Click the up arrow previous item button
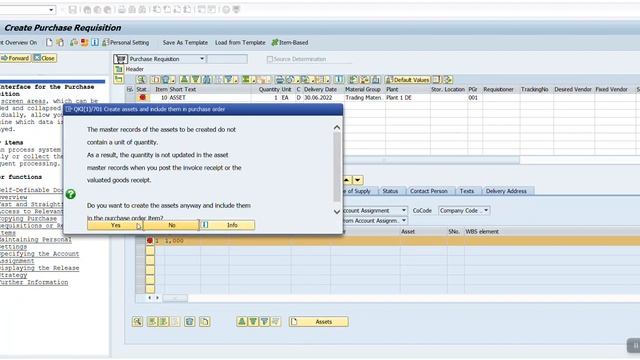The image size is (640, 360). [347, 180]
